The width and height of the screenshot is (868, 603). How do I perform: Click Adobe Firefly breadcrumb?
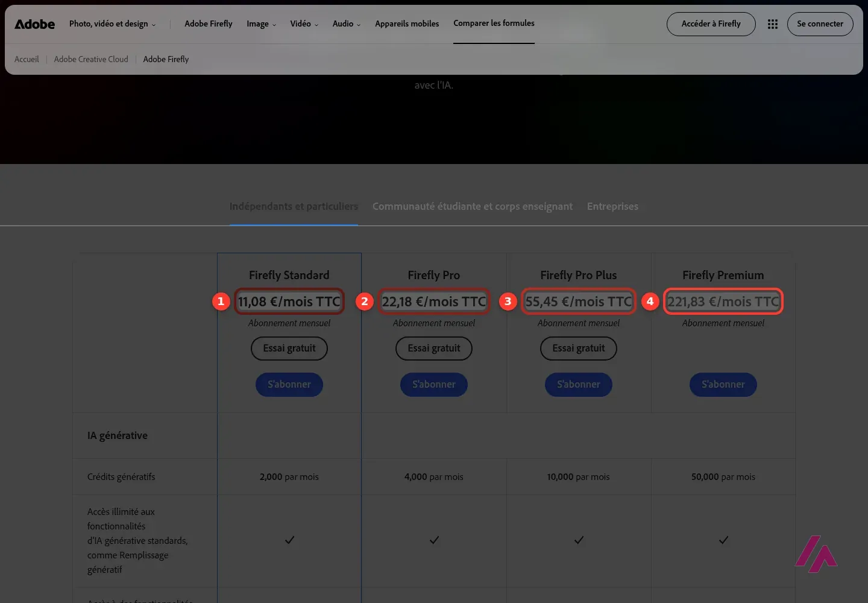(x=166, y=59)
